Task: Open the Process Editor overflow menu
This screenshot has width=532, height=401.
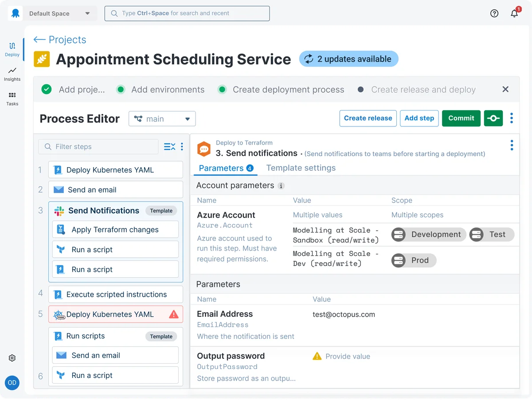Action: click(512, 118)
